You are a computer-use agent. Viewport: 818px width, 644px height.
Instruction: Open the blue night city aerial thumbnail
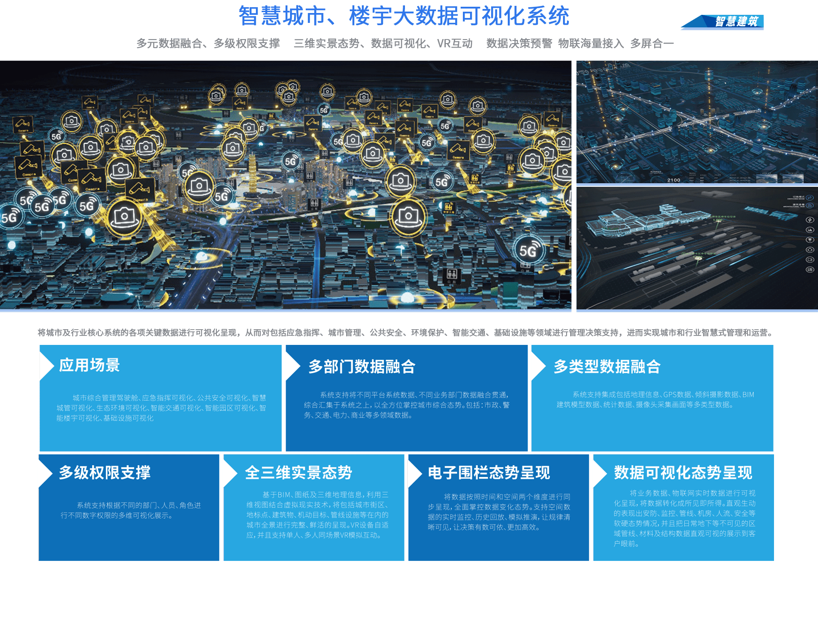tap(697, 122)
